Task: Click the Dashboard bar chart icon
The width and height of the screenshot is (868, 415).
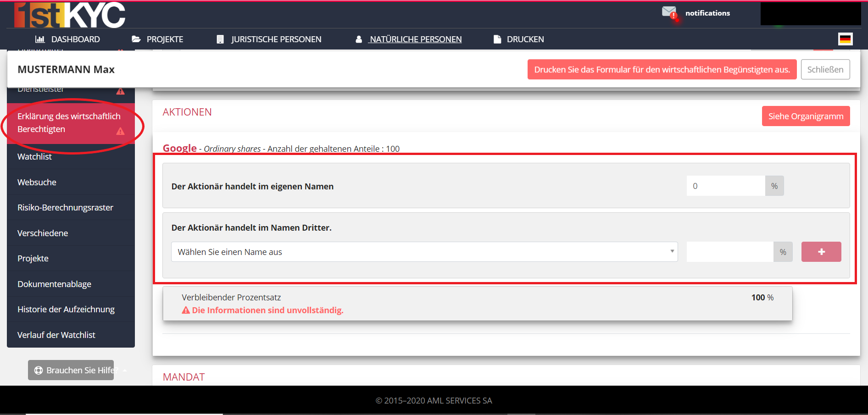Action: click(x=40, y=39)
